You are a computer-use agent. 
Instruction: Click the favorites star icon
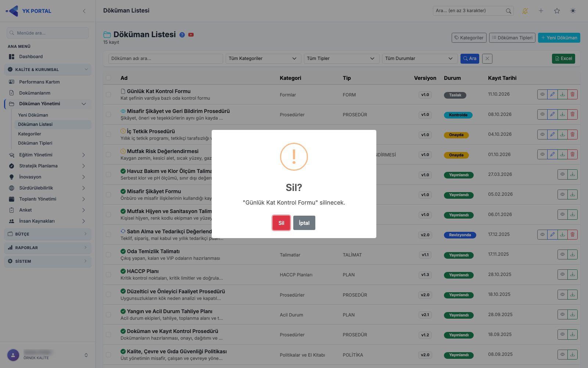557,11
